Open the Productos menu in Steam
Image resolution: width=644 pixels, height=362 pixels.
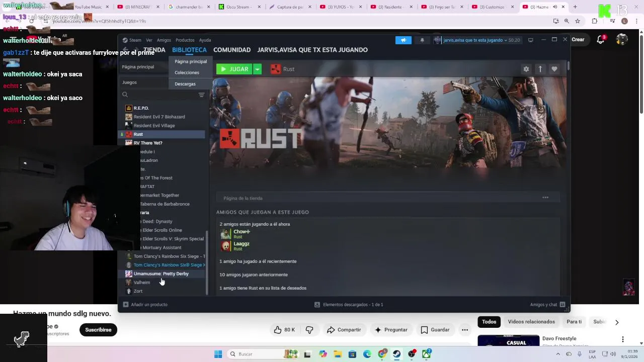tap(185, 40)
